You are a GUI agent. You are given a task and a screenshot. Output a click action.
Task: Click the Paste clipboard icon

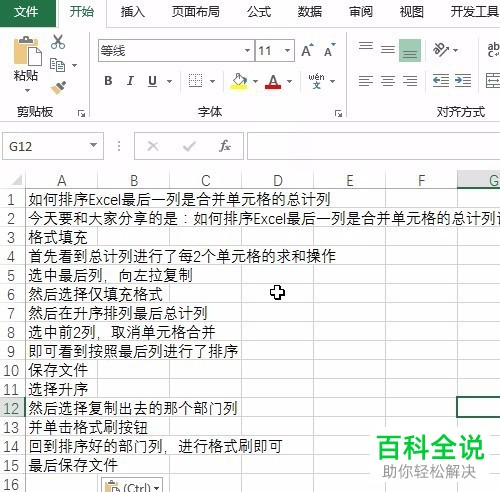(27, 51)
